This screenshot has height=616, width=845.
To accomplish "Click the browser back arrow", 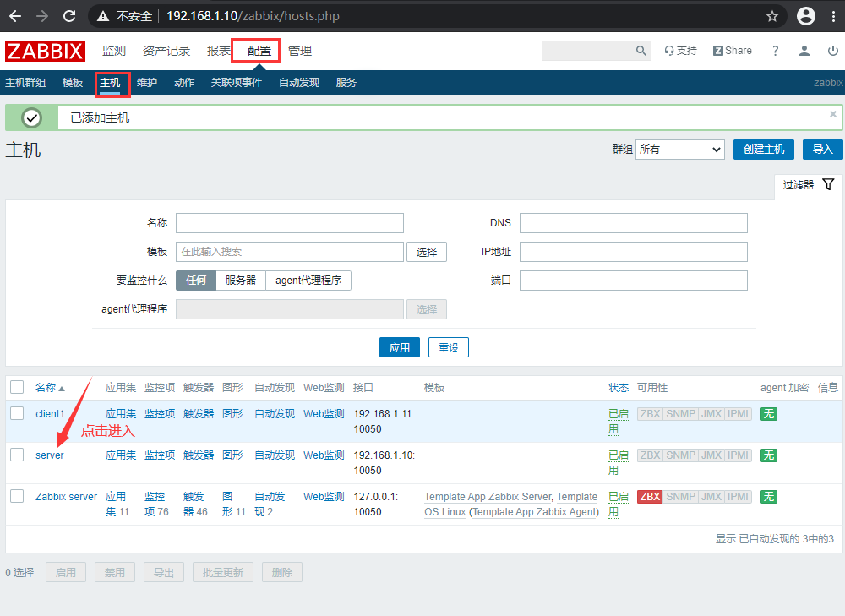I will [15, 16].
